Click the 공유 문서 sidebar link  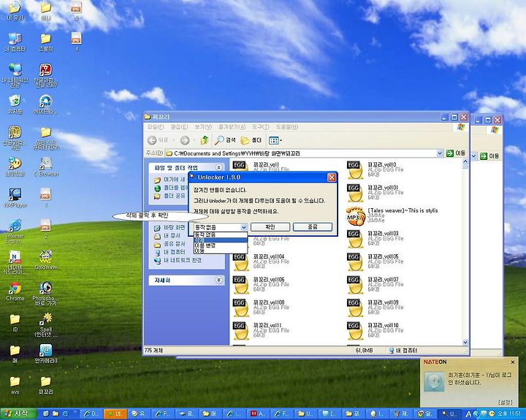point(169,244)
